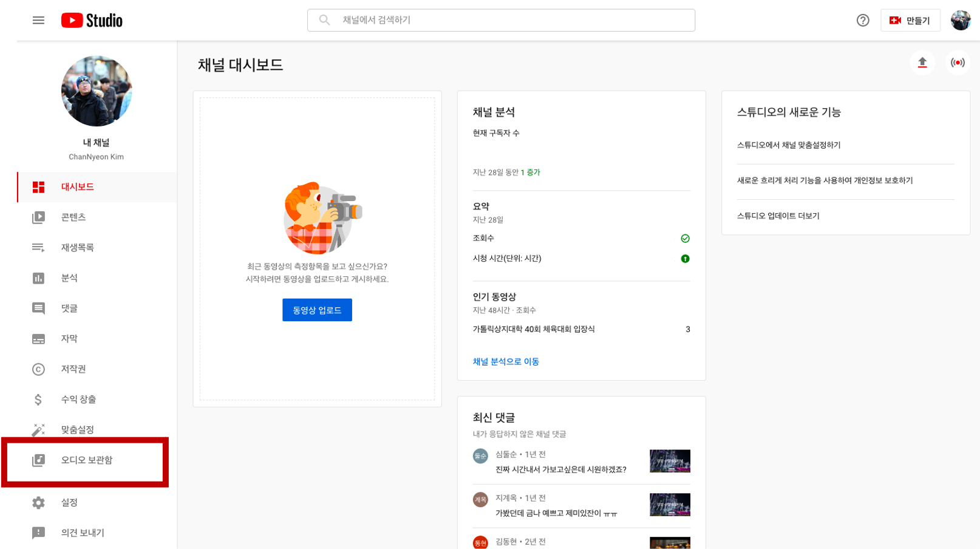Click the cameraman upload illustration
The height and width of the screenshot is (549, 980).
click(x=322, y=218)
